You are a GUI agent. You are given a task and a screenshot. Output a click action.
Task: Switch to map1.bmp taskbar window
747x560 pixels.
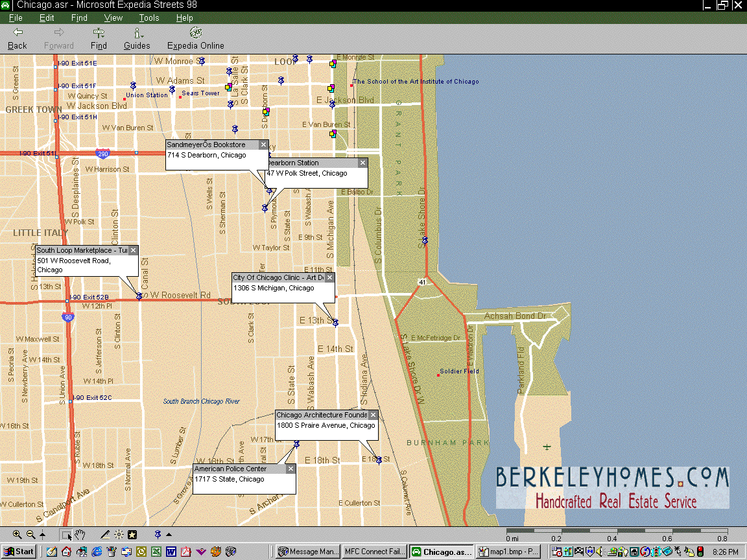[x=508, y=552]
